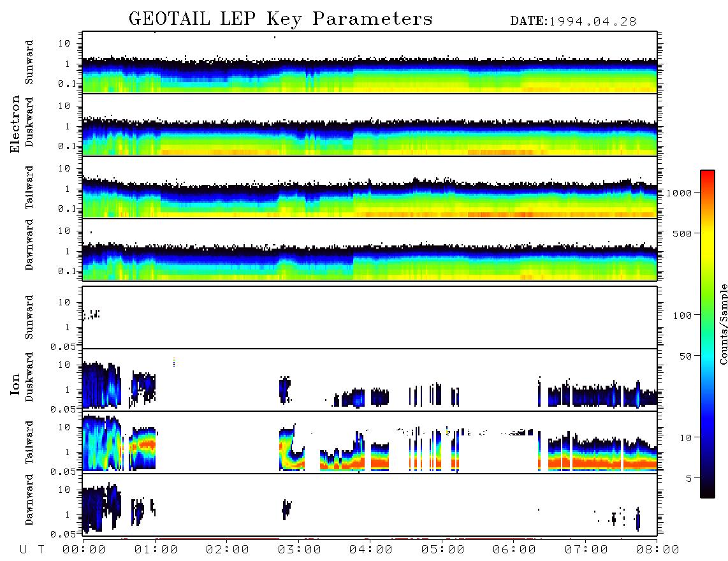Click the Electron Tailward spectrogram panel
This screenshot has width=728, height=561.
pos(370,187)
